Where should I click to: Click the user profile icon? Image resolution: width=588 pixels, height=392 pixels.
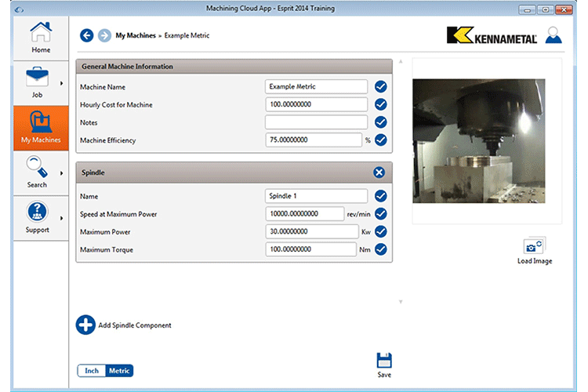point(554,35)
